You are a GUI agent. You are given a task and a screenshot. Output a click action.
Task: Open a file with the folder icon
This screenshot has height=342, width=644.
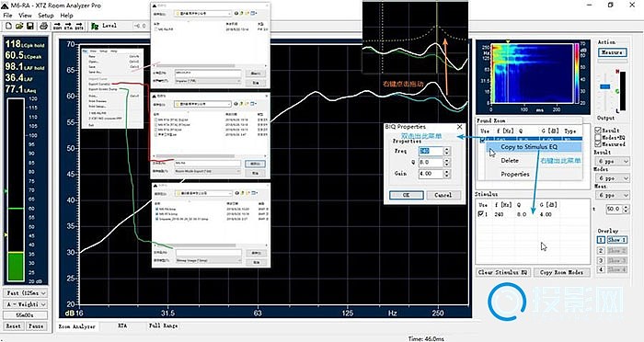tap(19, 26)
